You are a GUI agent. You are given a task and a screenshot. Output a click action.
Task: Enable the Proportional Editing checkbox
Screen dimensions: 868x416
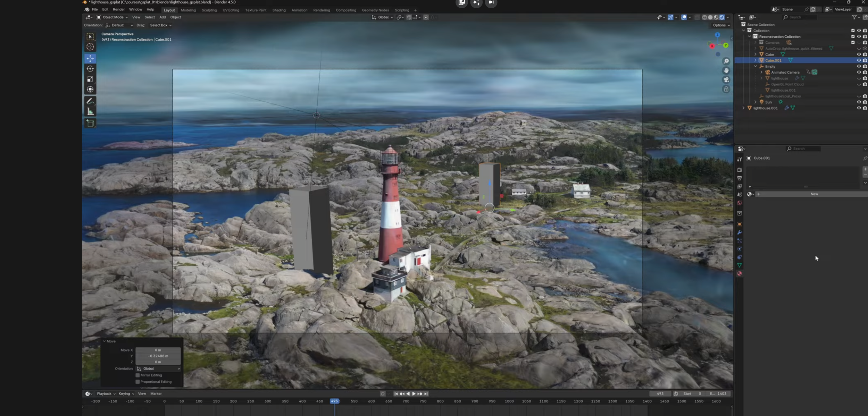coord(138,382)
